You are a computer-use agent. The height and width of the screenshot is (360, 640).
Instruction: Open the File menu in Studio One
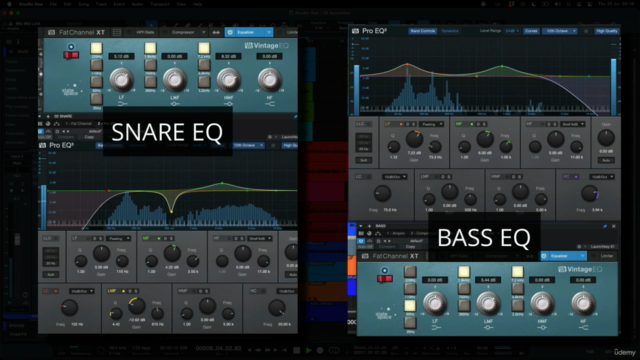click(x=53, y=4)
